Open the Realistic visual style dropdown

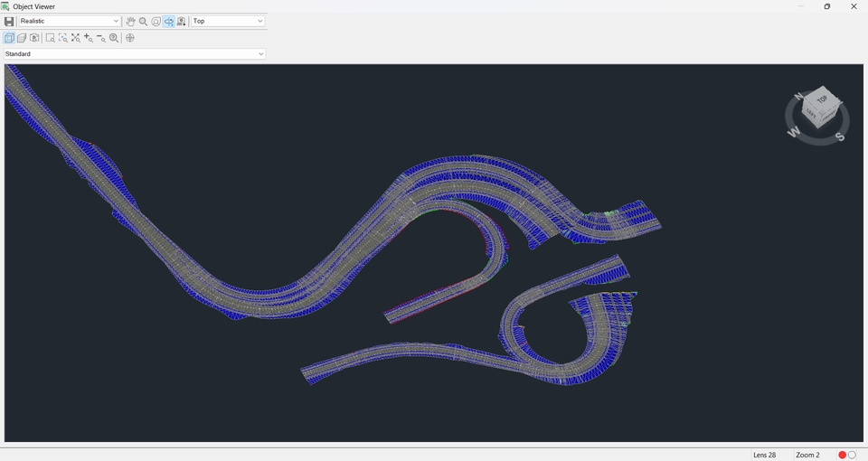pos(70,21)
